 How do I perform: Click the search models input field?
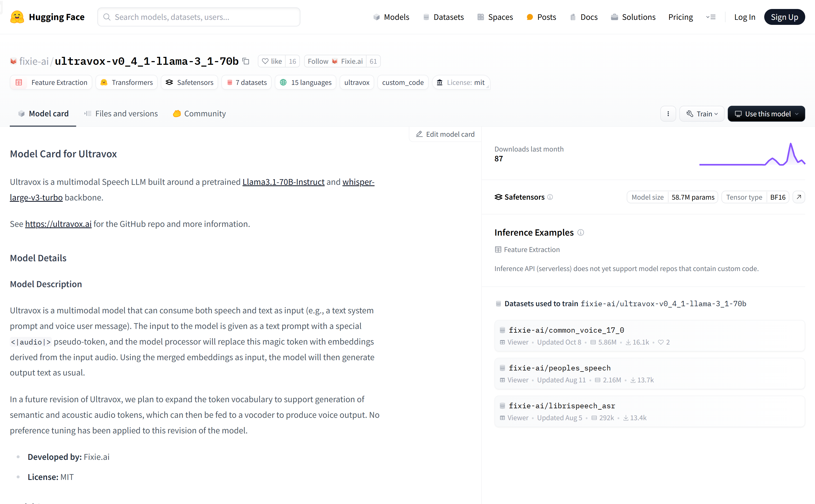(199, 16)
